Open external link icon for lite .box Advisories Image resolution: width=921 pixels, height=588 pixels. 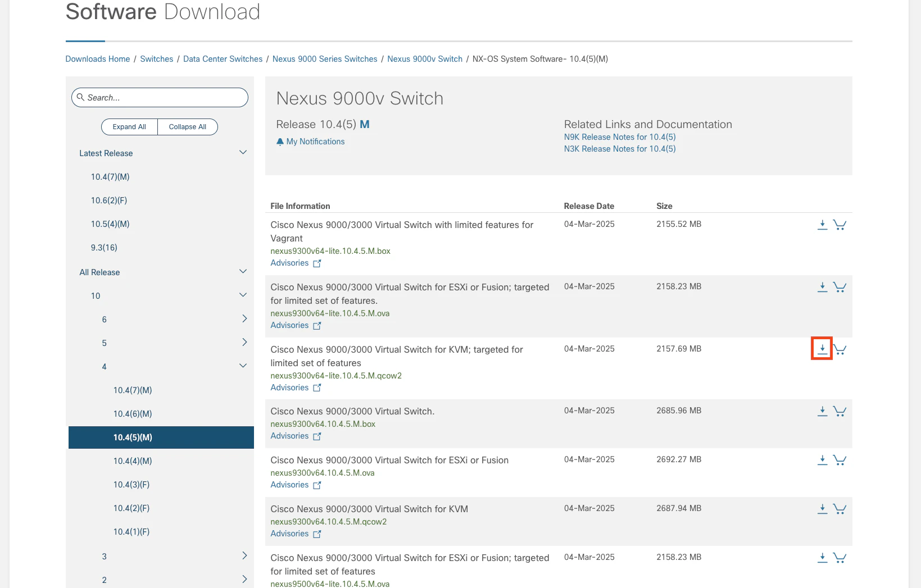(317, 263)
